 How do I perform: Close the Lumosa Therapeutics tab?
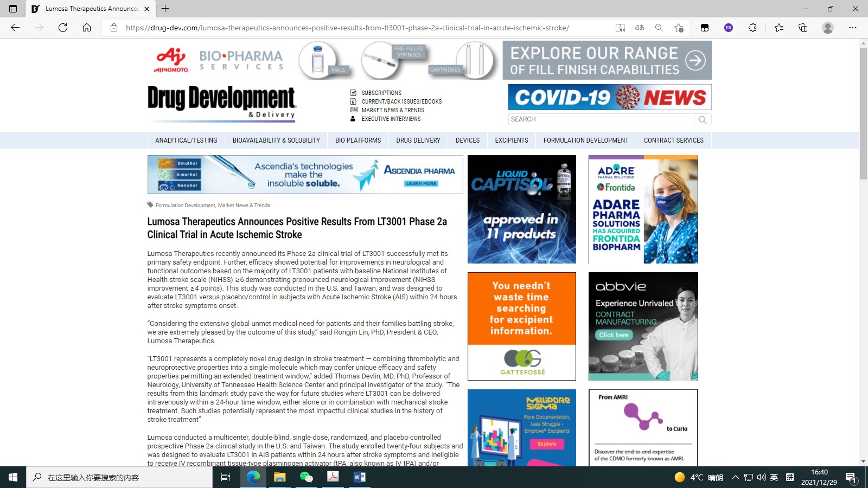point(146,9)
